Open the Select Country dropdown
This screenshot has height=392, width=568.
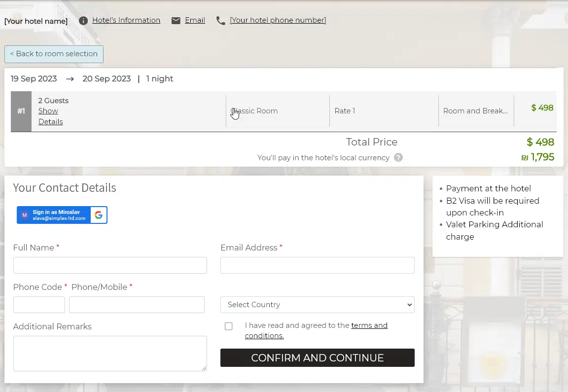[x=317, y=305]
